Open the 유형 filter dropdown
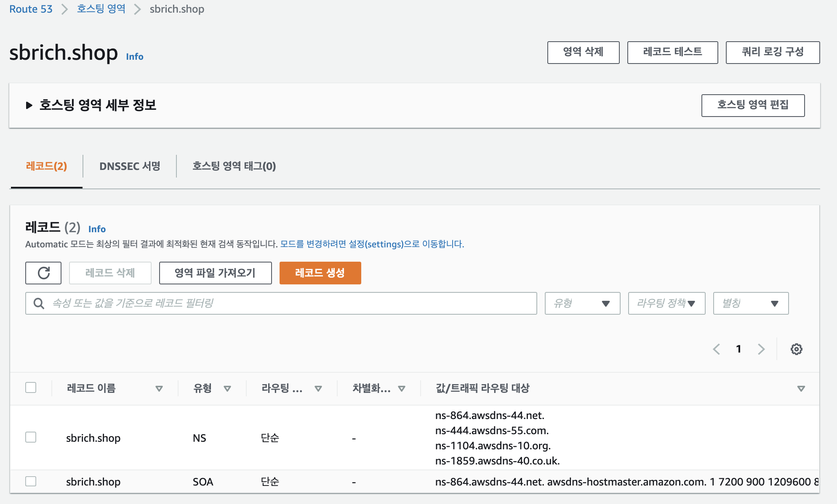Screen dimensions: 837x504 point(582,303)
